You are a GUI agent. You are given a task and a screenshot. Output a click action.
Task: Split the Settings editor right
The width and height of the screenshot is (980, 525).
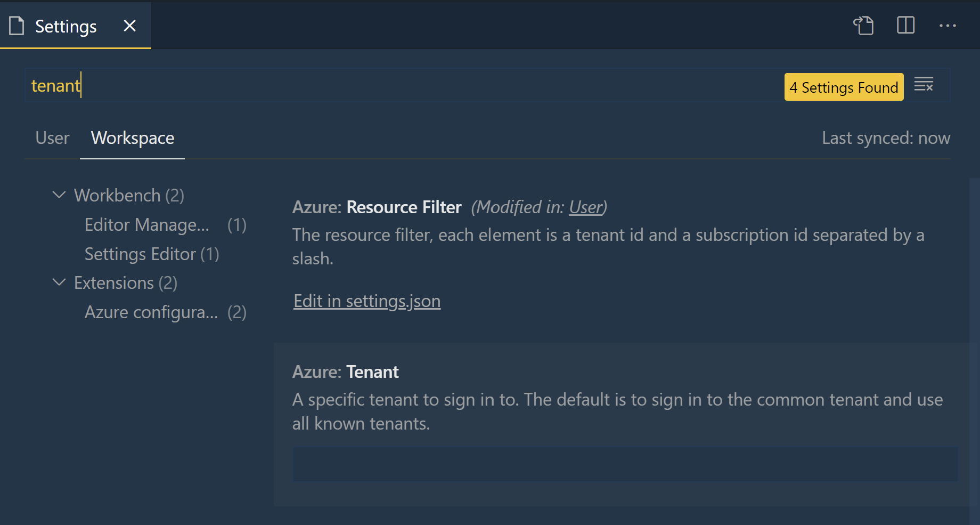coord(905,25)
